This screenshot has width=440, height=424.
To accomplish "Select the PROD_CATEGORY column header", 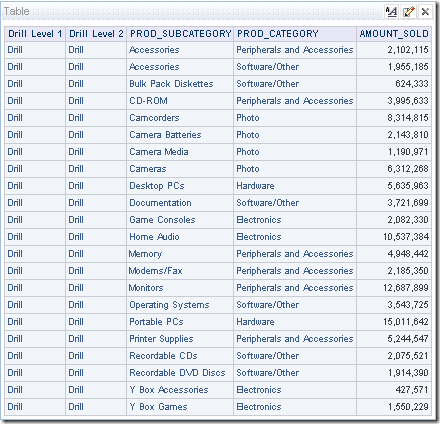I will (x=278, y=34).
